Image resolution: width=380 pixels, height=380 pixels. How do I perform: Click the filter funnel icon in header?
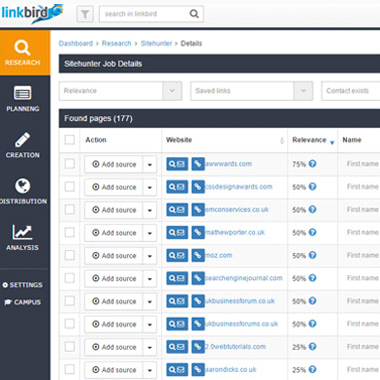tap(85, 14)
